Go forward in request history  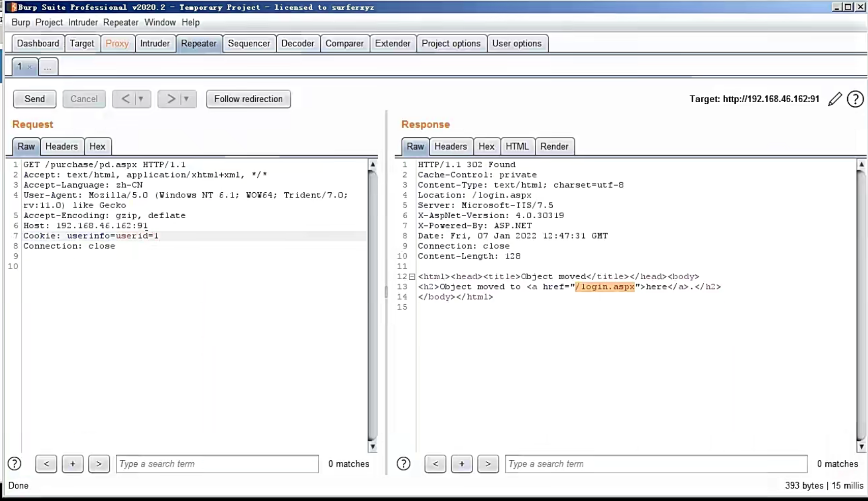(x=170, y=99)
